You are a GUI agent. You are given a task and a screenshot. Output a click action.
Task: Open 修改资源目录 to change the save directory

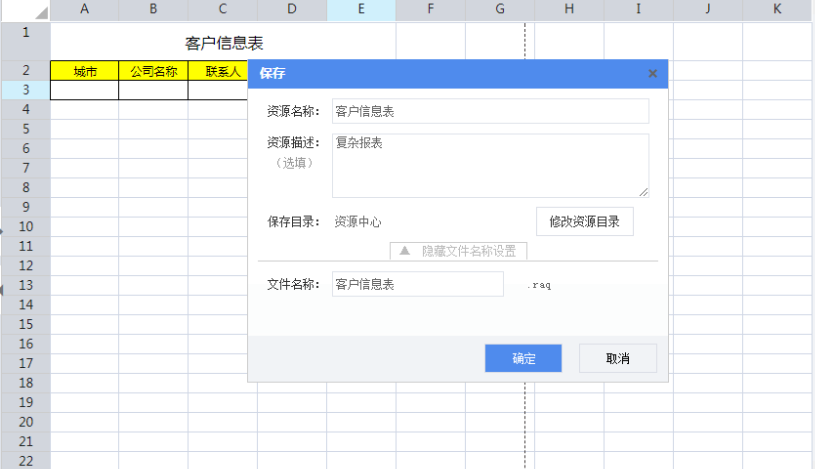point(584,222)
